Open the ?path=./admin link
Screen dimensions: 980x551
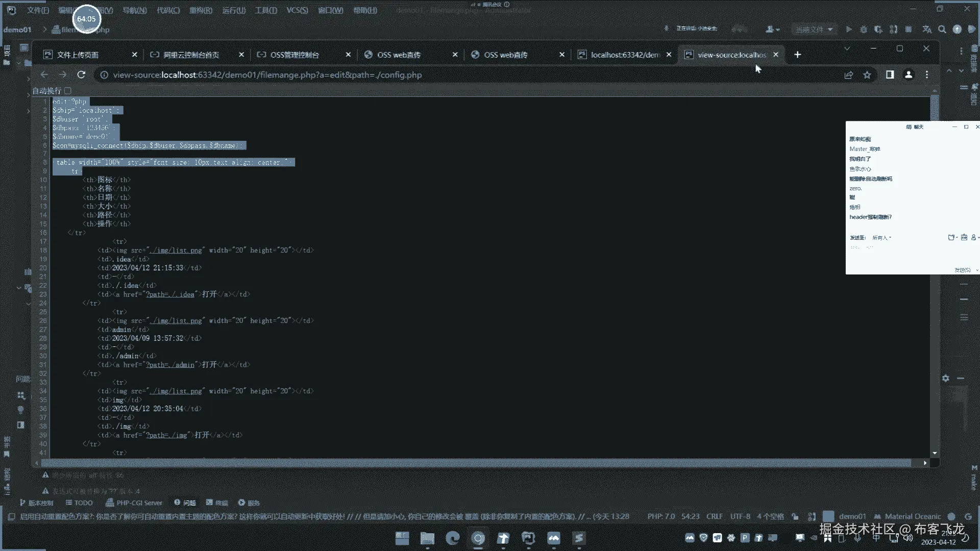[170, 365]
